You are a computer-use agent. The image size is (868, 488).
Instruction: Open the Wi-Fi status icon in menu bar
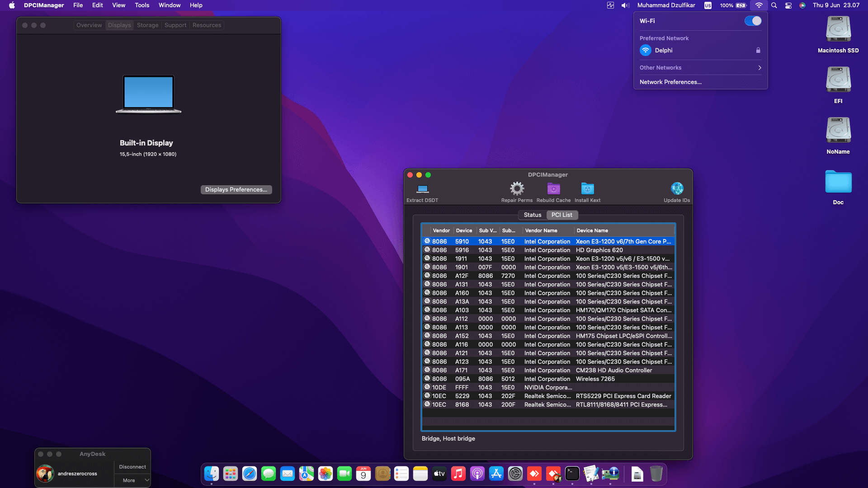(x=759, y=5)
